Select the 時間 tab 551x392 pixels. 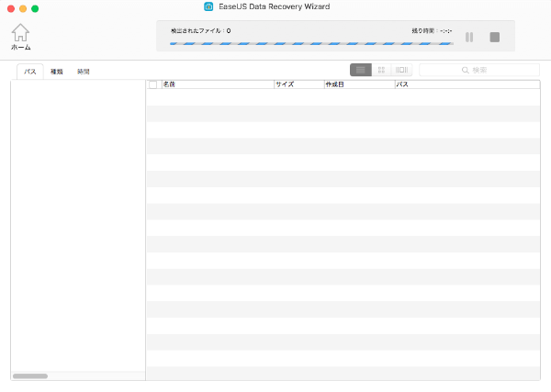pyautogui.click(x=84, y=72)
